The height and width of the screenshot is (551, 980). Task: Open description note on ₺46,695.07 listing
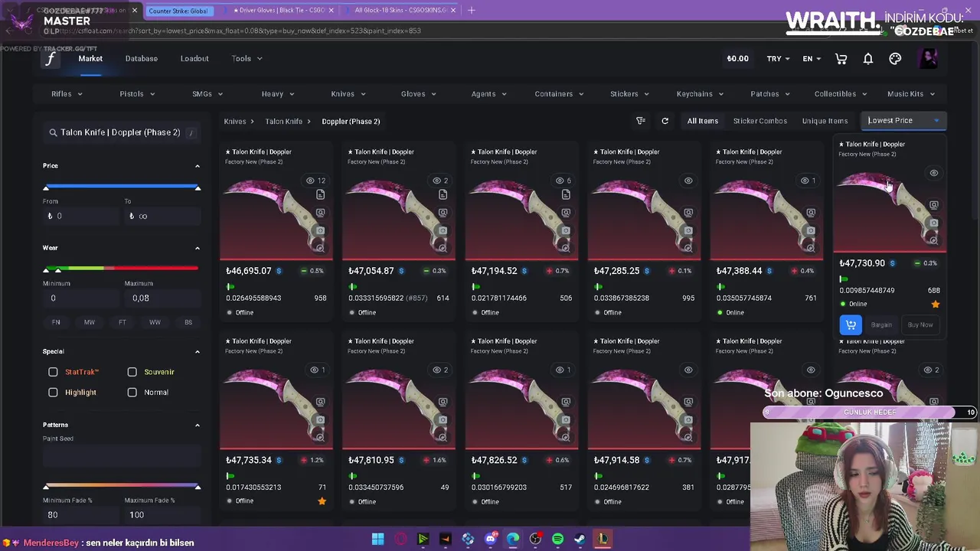[x=320, y=195]
